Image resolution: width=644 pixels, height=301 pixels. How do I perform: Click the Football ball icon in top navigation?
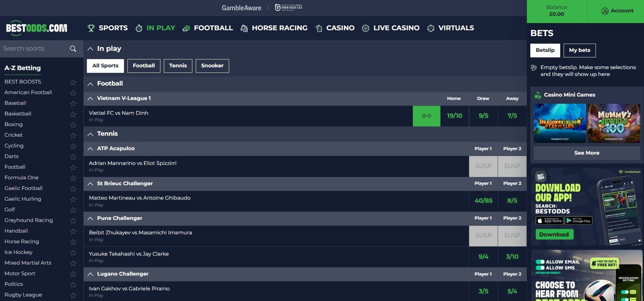pyautogui.click(x=186, y=28)
